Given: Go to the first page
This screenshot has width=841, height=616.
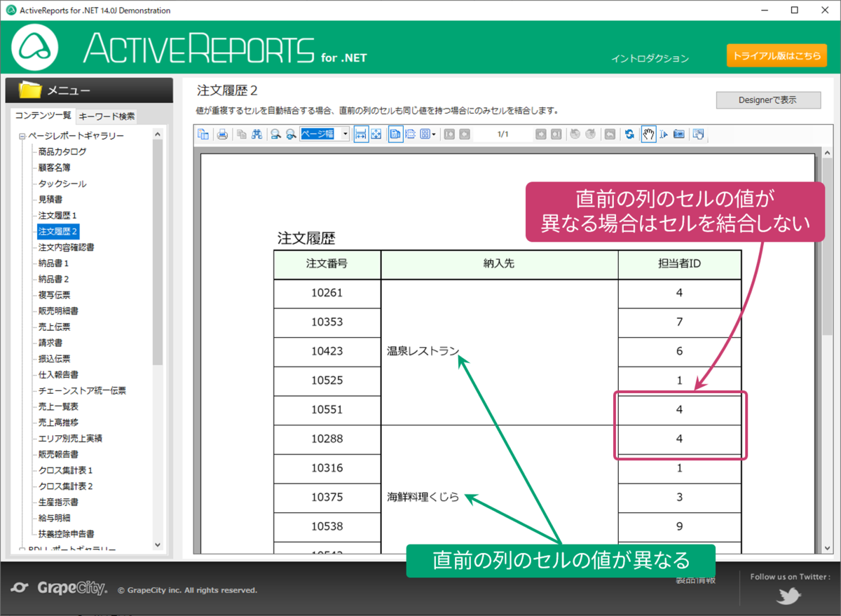Looking at the screenshot, I should pos(449,134).
